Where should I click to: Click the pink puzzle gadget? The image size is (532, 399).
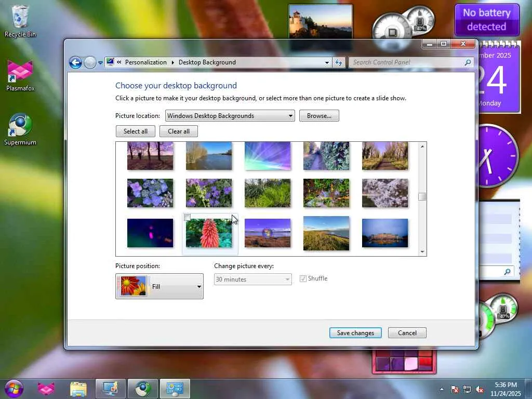404,362
